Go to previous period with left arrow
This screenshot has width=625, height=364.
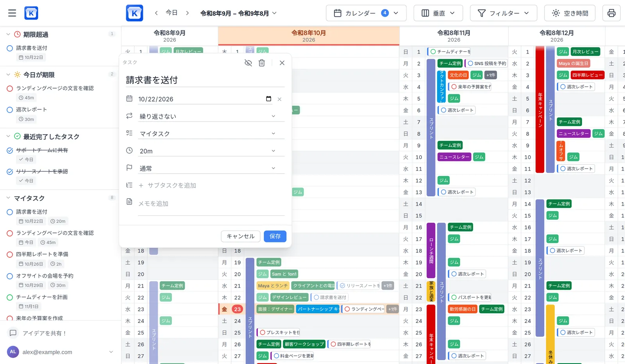[x=156, y=13]
